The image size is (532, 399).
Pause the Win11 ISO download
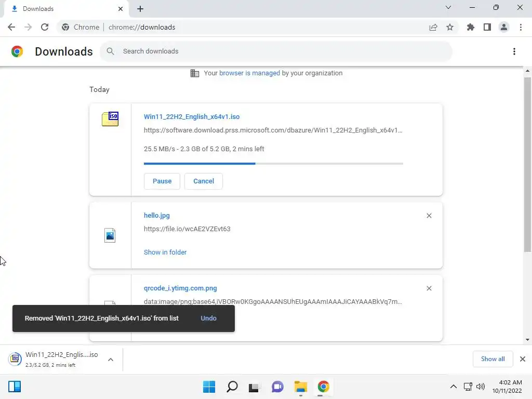tap(162, 181)
